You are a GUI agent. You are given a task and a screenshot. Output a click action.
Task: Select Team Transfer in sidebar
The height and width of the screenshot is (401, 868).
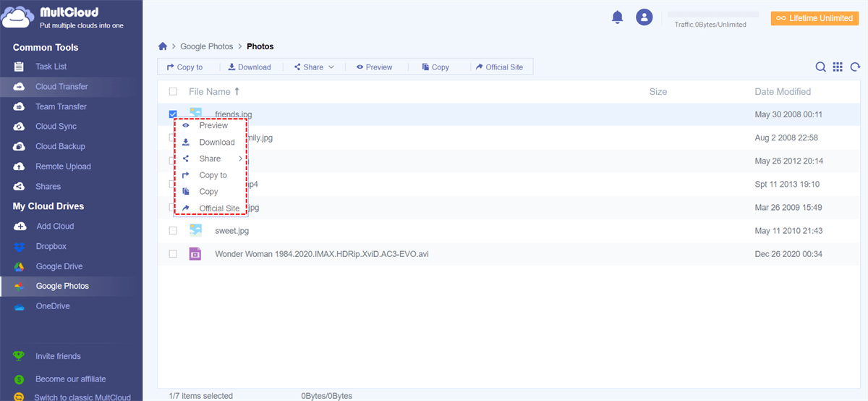[x=61, y=106]
